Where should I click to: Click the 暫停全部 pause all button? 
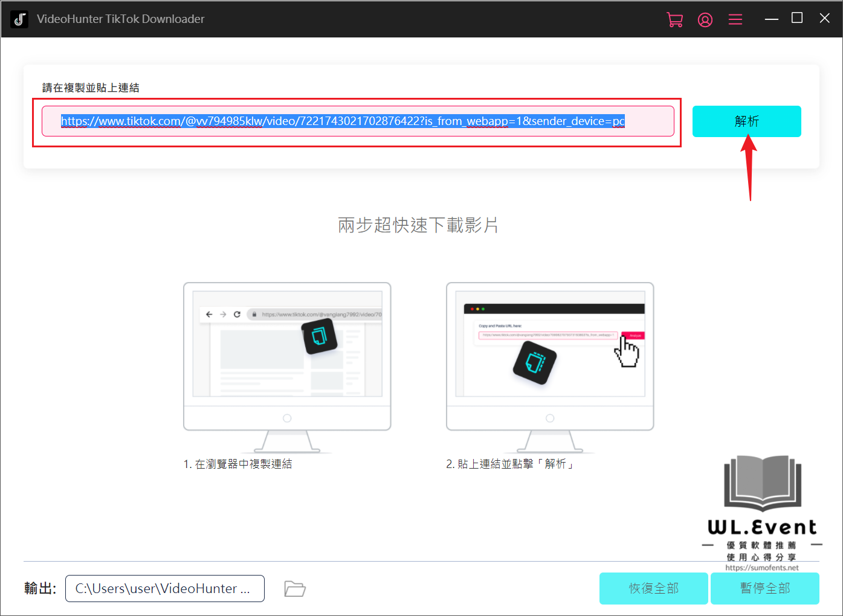coord(764,588)
